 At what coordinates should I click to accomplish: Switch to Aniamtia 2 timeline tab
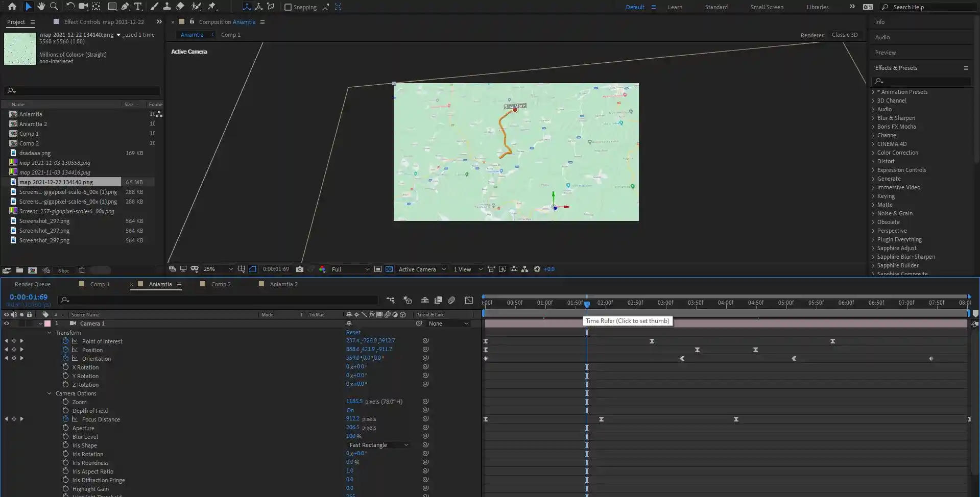point(283,284)
